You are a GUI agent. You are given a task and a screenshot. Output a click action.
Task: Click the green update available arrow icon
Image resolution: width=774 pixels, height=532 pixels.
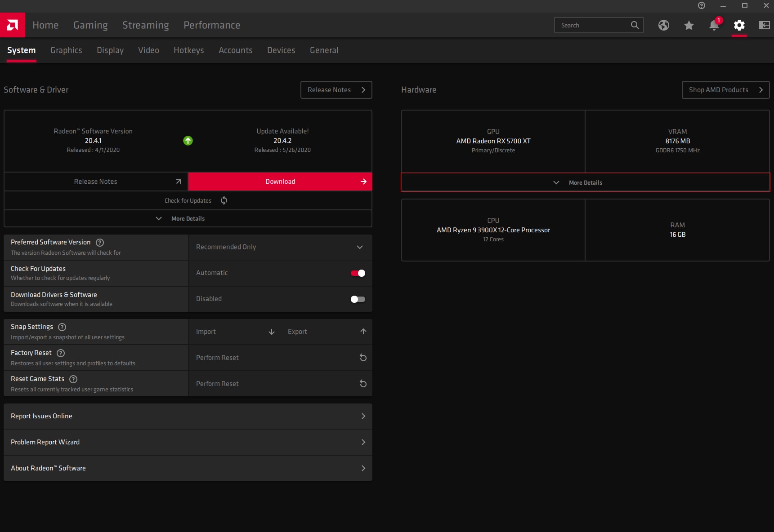[x=188, y=141]
